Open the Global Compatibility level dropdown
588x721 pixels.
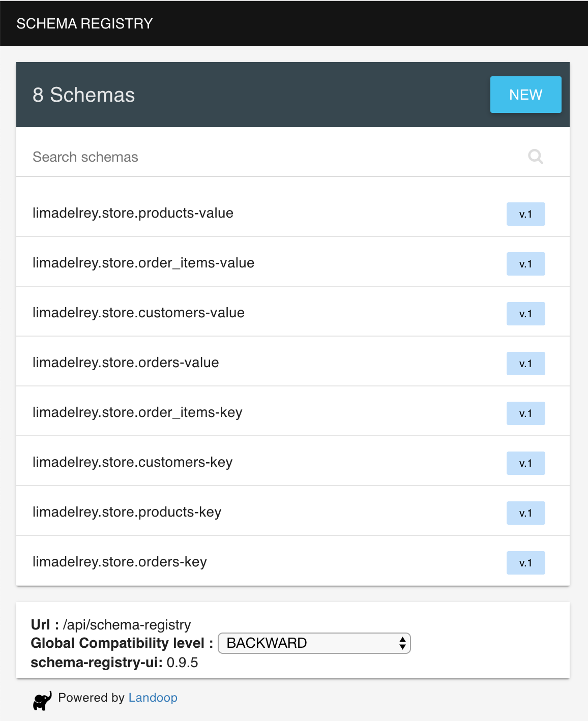314,643
